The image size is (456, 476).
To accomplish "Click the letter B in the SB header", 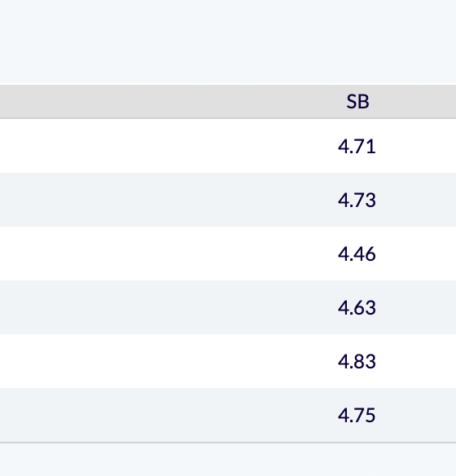I will [364, 102].
